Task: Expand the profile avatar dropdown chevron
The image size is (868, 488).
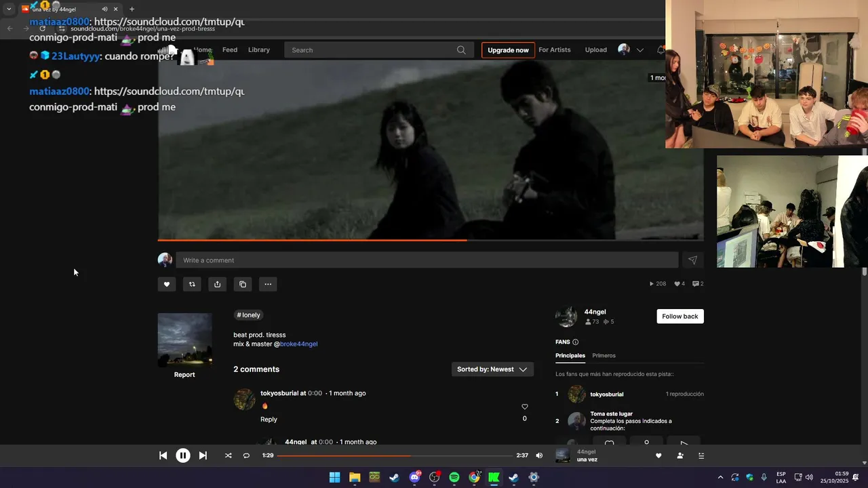Action: [639, 50]
